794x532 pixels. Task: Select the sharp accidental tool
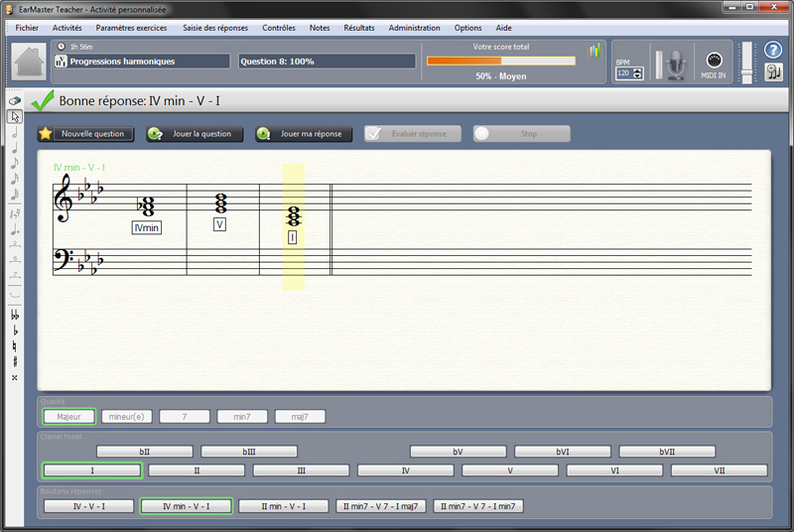pyautogui.click(x=15, y=361)
